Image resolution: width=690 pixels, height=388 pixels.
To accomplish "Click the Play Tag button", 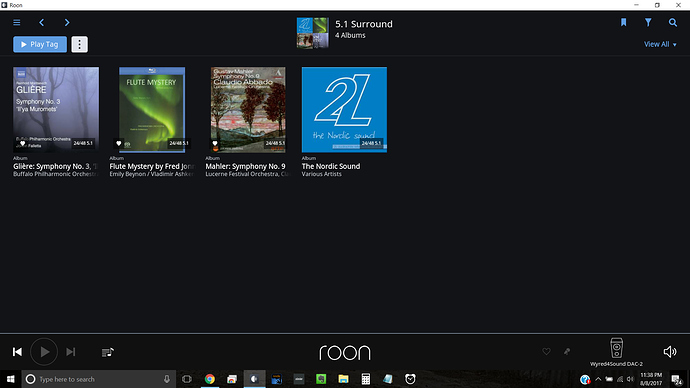I will 40,44.
